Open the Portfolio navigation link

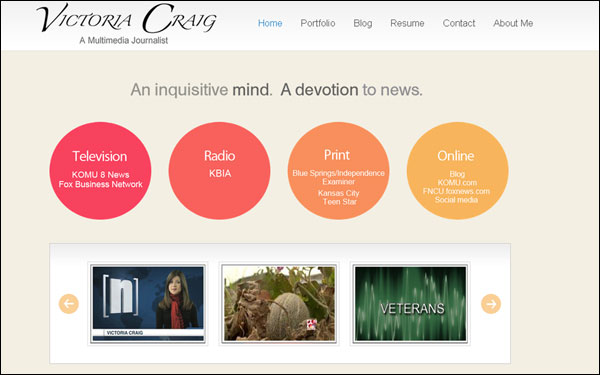click(318, 23)
